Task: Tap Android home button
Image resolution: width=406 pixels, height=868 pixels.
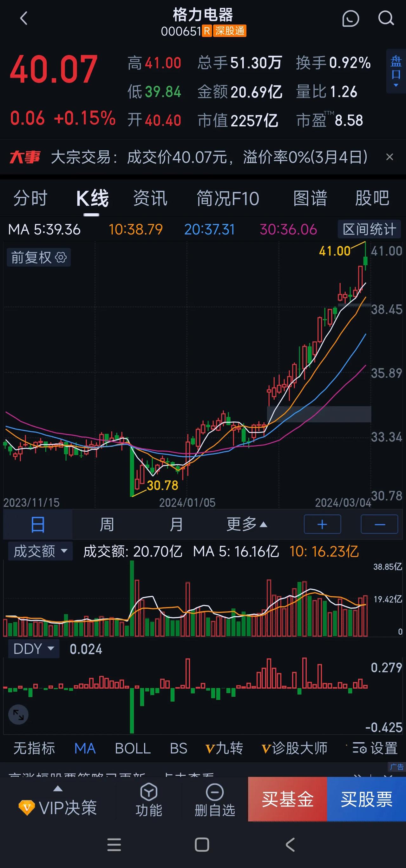Action: click(x=202, y=845)
